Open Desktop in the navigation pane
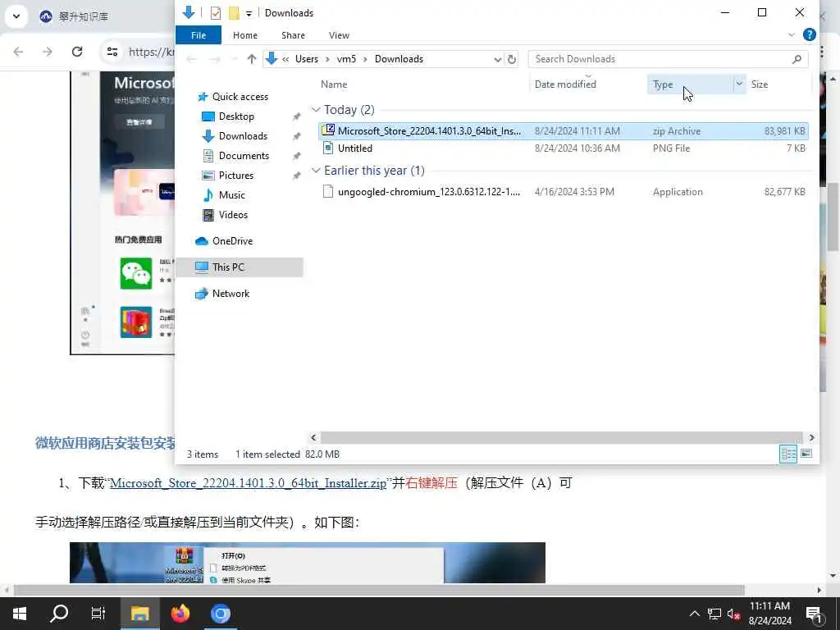This screenshot has width=840, height=630. (x=236, y=116)
